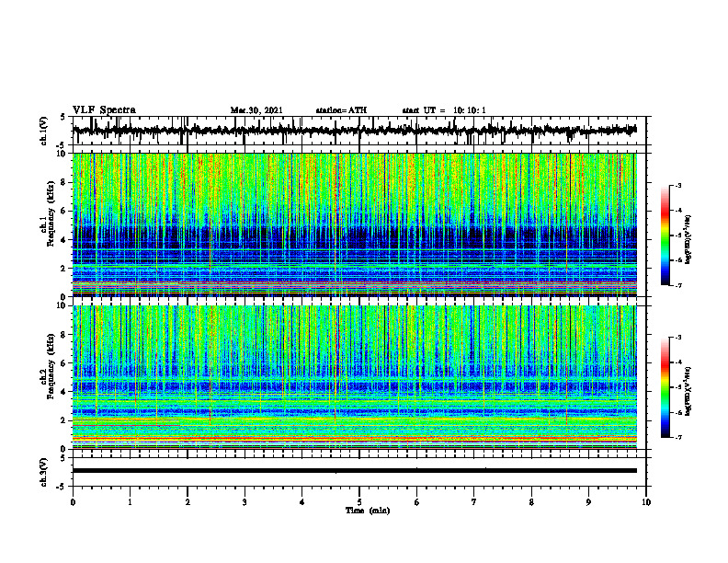Click the ch.1 voltage waveform trace
Viewport: 728px width, 563px height.
tap(354, 131)
